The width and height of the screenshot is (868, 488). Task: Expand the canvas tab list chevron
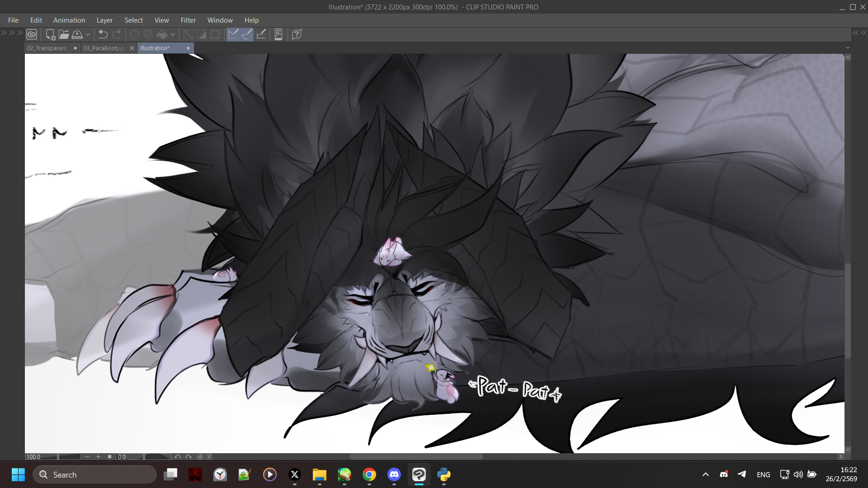(x=848, y=48)
